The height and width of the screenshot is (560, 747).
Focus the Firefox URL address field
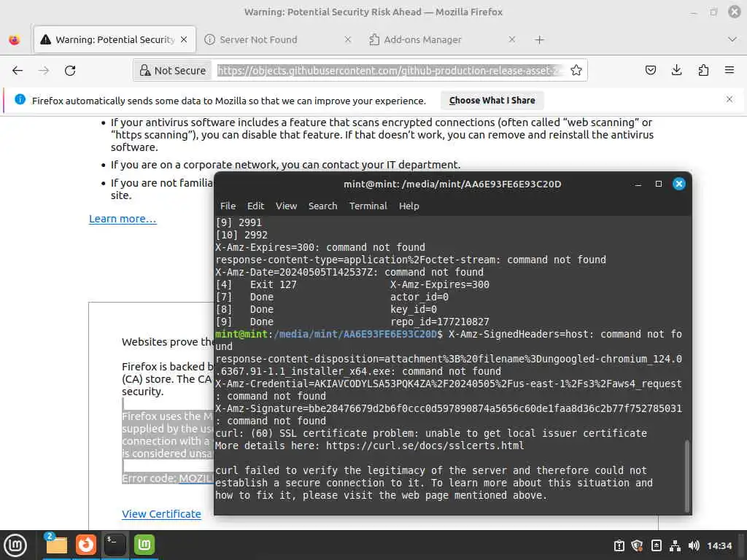point(390,71)
